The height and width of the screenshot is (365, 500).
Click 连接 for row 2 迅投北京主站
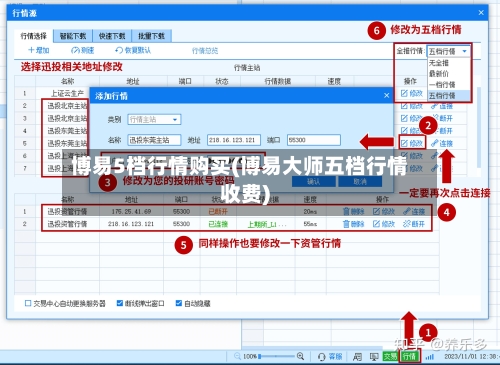[442, 106]
